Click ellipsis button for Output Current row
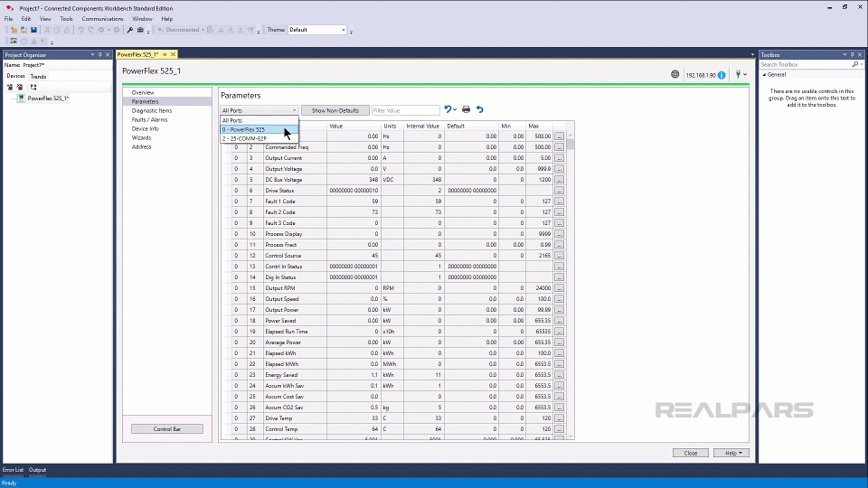Viewport: 868px width, 488px height. (559, 158)
